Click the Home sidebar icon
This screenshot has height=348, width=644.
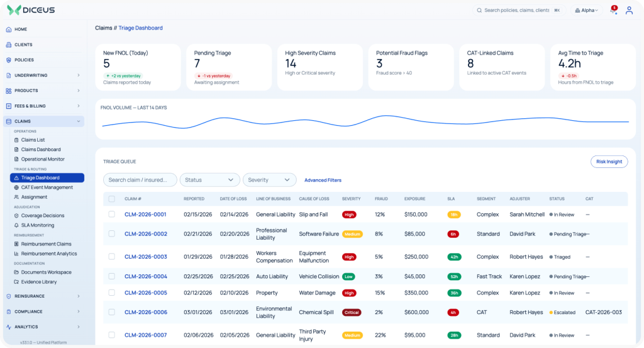coord(9,30)
